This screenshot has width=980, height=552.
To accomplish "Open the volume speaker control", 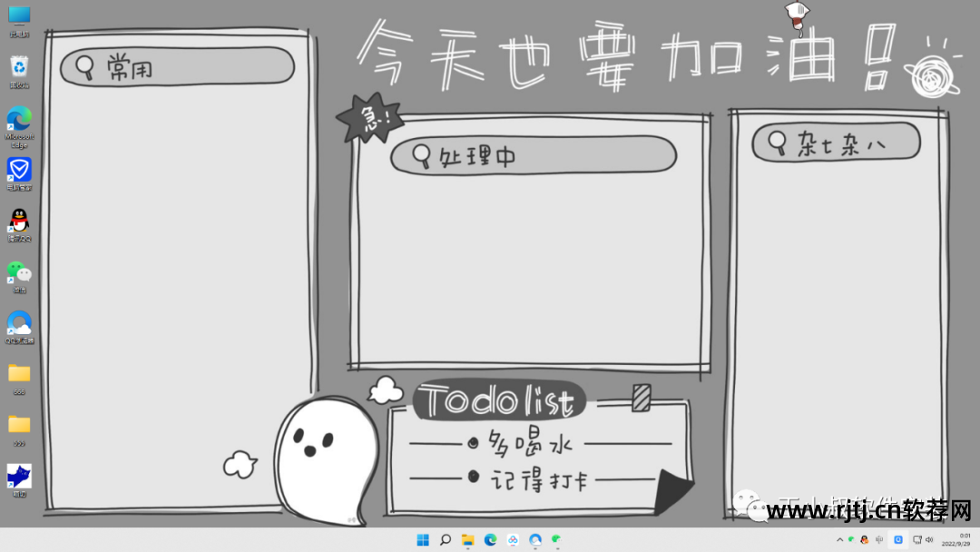I will pos(929,539).
